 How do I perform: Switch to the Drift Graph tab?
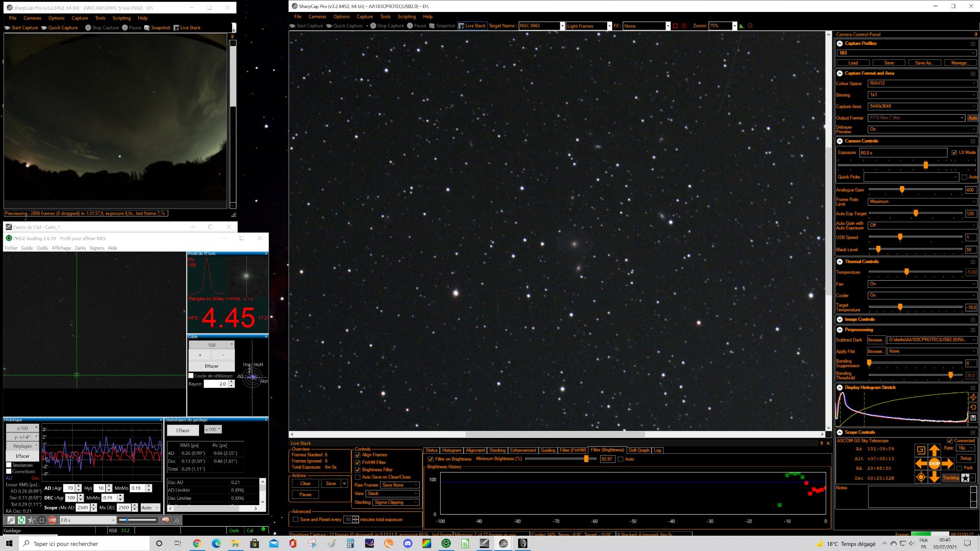point(639,450)
